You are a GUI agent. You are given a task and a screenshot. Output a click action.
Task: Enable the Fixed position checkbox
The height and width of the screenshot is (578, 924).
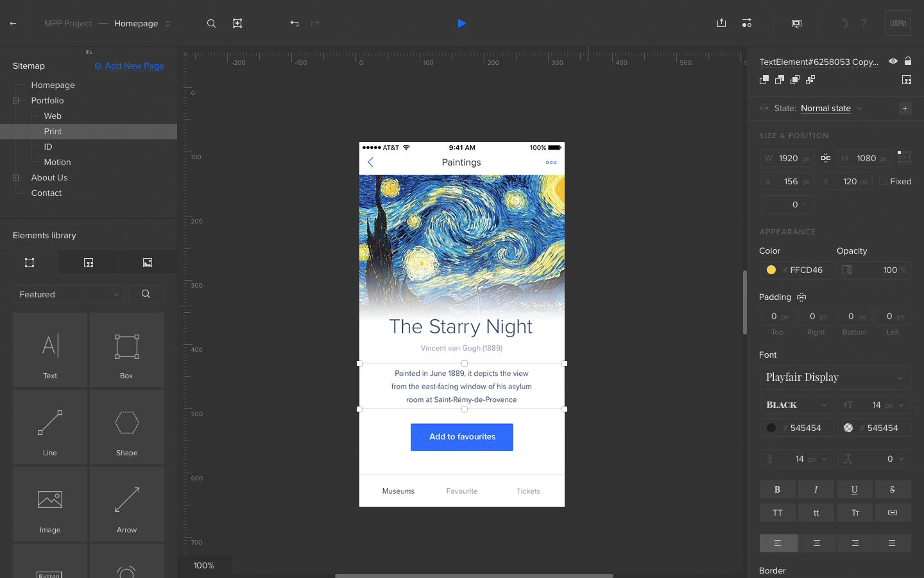(884, 181)
